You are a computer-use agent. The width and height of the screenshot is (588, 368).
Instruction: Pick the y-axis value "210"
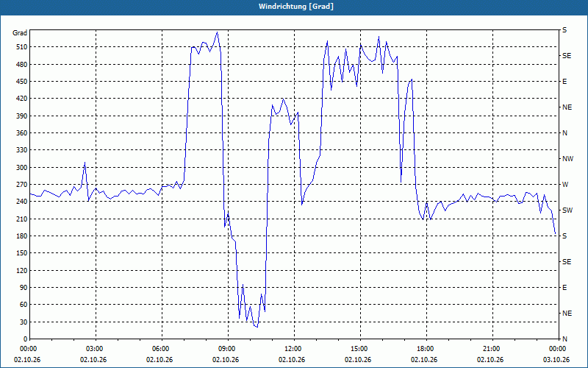[22, 219]
